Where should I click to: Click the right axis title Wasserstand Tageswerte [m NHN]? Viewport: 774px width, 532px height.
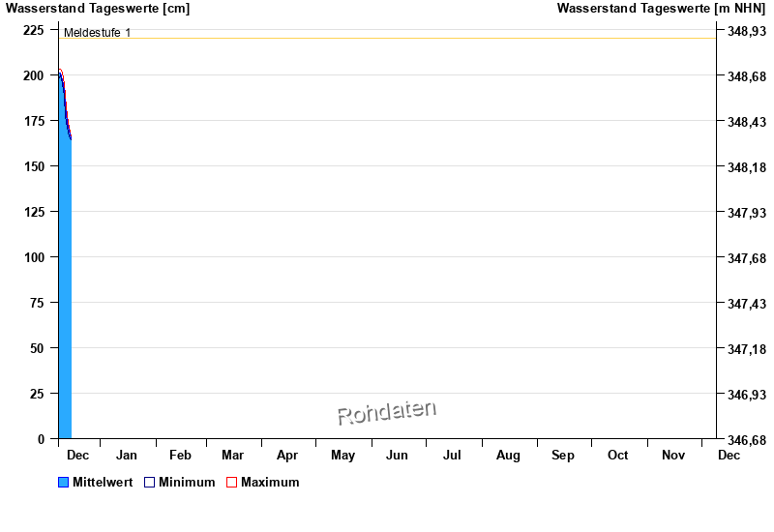[661, 9]
